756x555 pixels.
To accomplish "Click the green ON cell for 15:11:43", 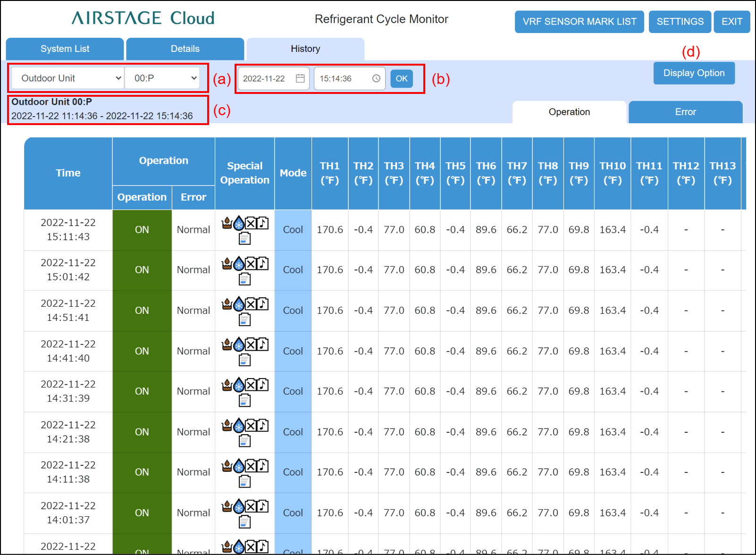I will [142, 230].
